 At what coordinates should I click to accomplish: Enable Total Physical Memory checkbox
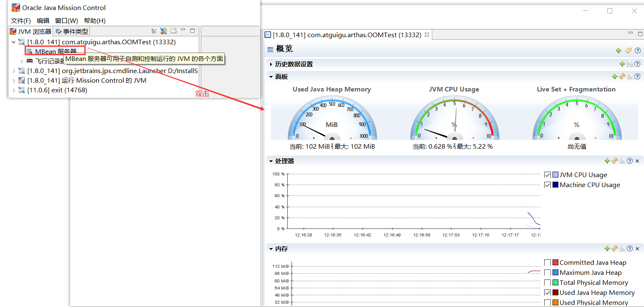[x=548, y=282]
